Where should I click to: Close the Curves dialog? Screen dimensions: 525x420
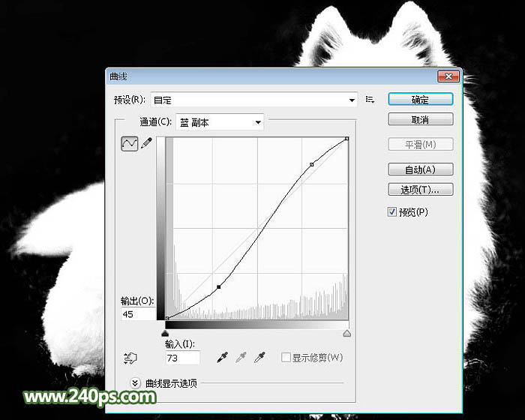[448, 76]
